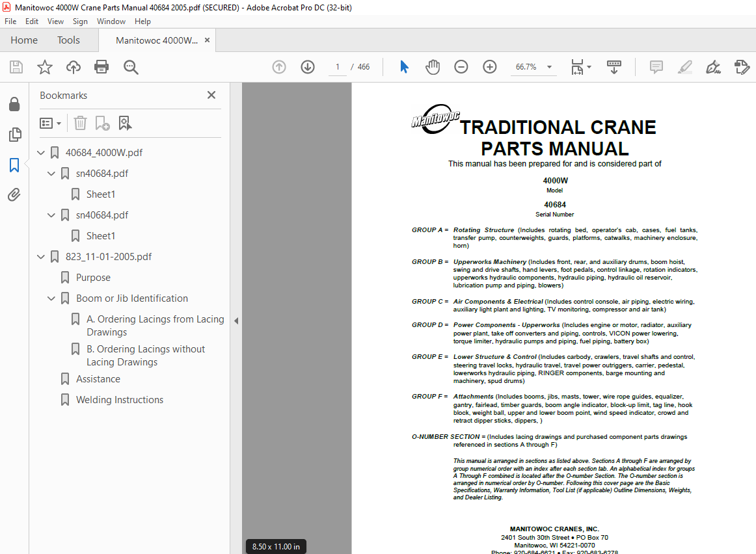Open the Sign document pen tool
756x554 pixels.
click(x=713, y=67)
